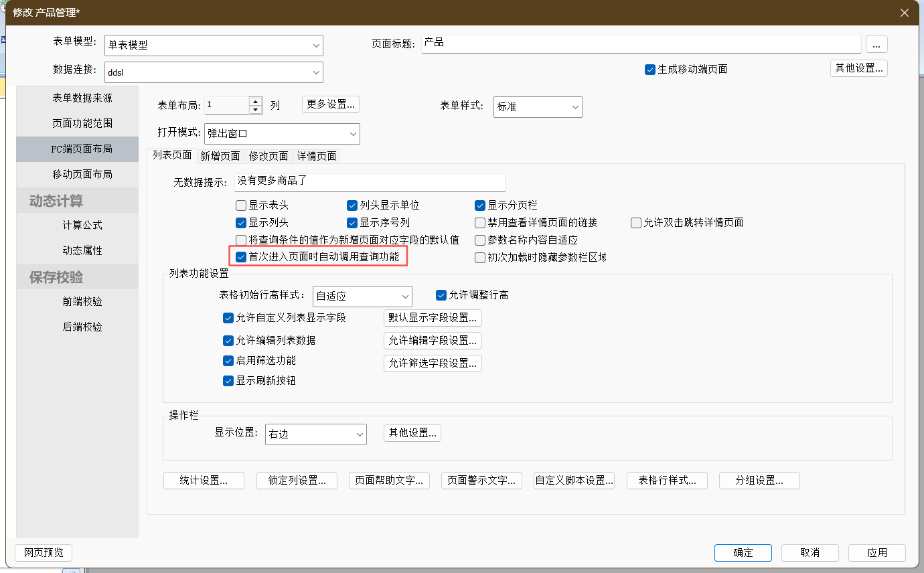This screenshot has height=573, width=924.
Task: Close the 修改 产品管理 dialog window
Action: coord(904,13)
